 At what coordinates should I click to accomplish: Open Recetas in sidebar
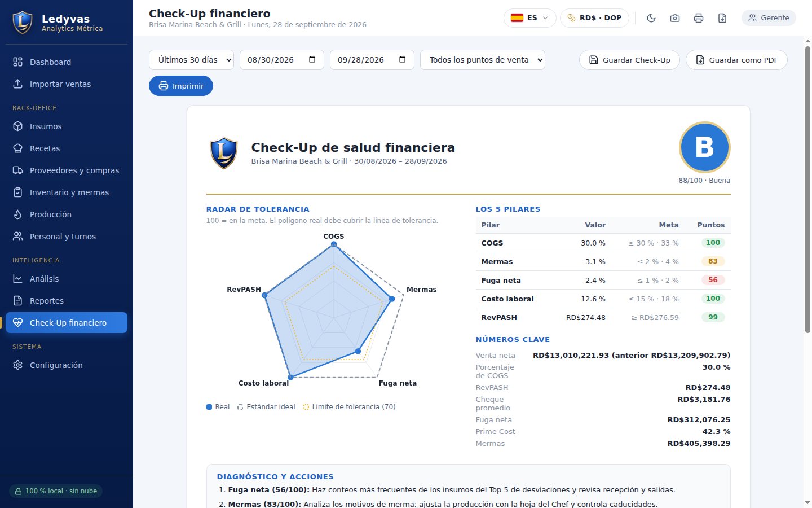[x=67, y=148]
